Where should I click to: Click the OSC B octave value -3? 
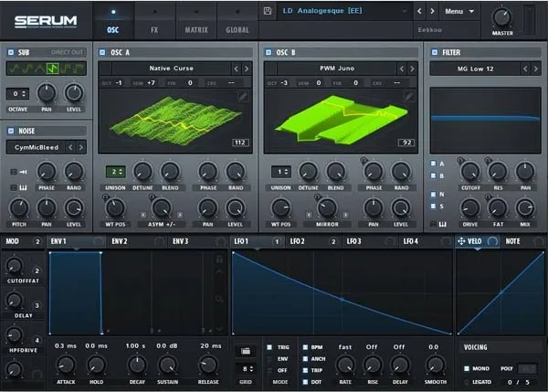pos(284,83)
